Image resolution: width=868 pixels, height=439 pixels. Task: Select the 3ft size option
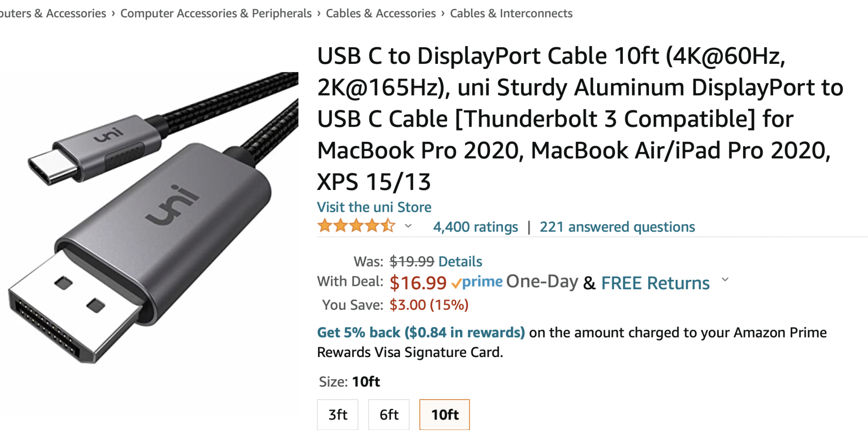pos(338,415)
